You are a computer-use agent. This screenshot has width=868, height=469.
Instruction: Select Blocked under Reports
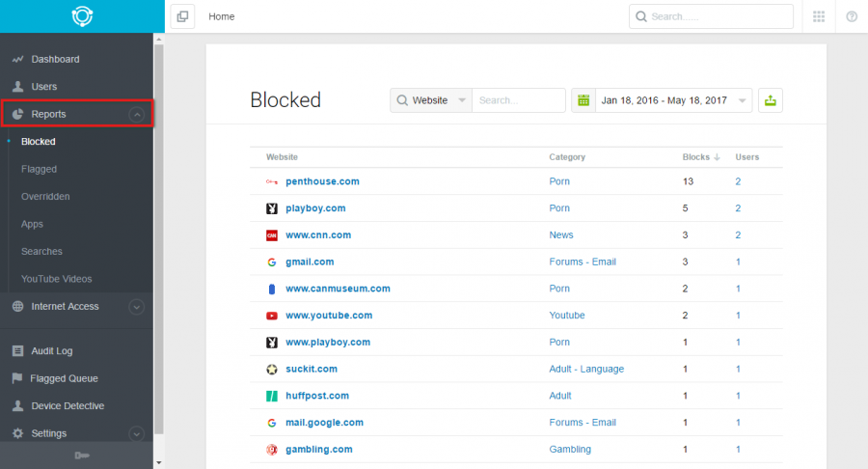coord(39,142)
